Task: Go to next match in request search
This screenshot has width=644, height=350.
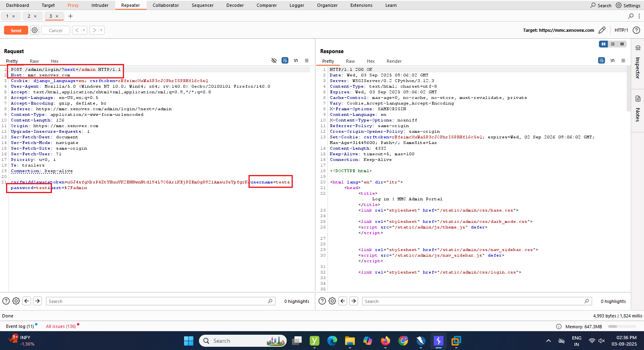Action: 37,301
